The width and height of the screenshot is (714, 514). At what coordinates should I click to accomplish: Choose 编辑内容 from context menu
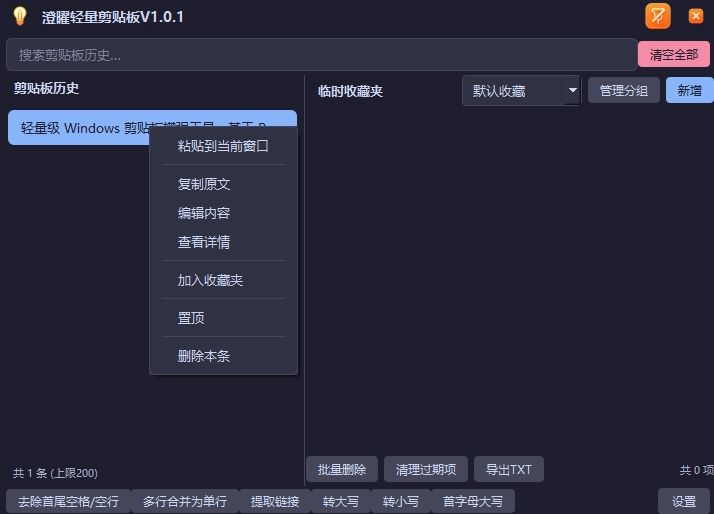[223, 213]
